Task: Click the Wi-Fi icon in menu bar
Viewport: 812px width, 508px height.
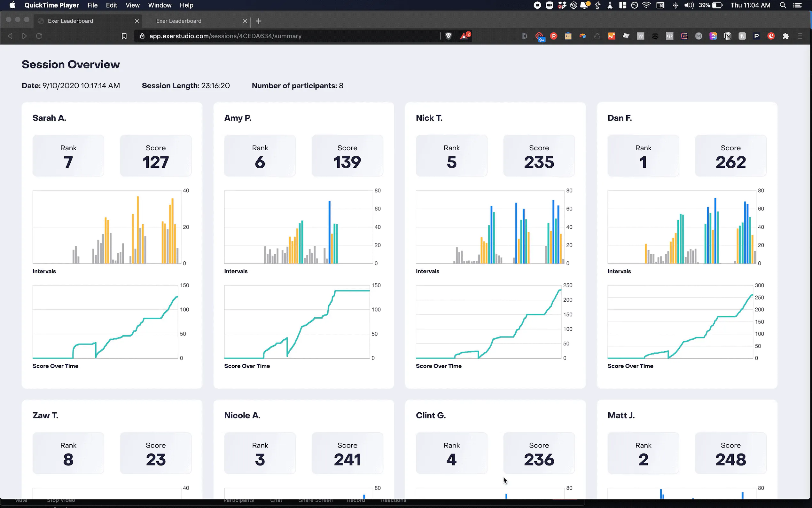Action: (646, 5)
